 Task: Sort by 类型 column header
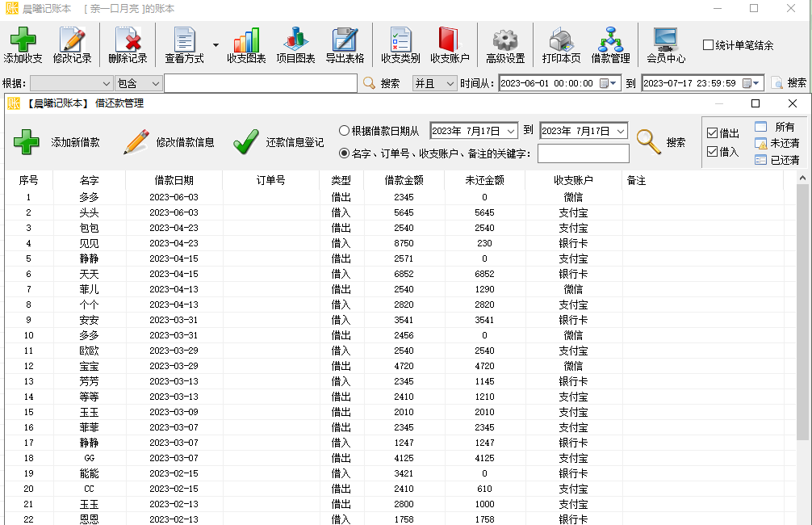(341, 180)
